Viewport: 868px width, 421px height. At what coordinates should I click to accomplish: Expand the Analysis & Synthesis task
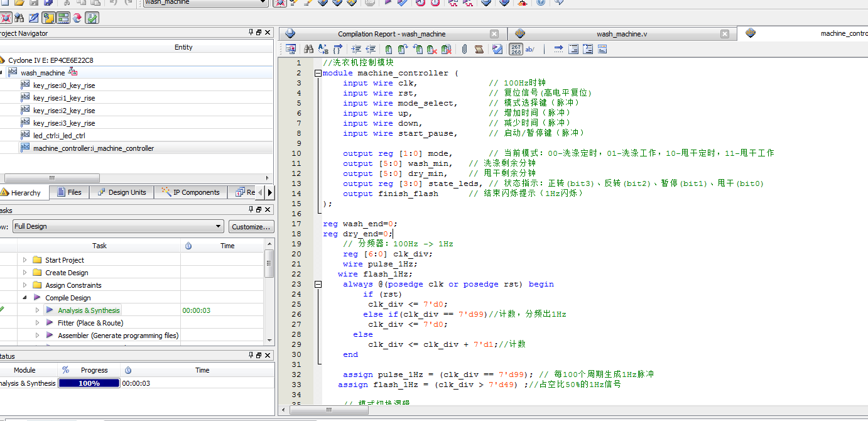37,310
